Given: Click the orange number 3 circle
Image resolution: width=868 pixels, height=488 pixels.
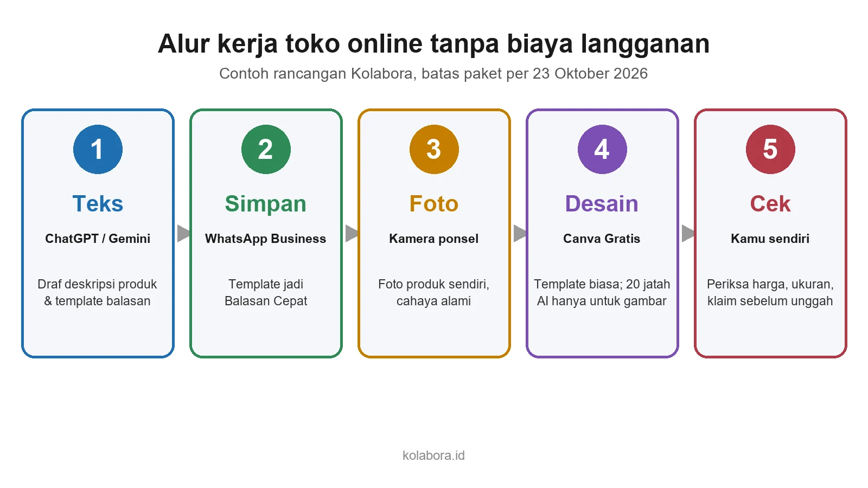Looking at the screenshot, I should click(x=434, y=149).
